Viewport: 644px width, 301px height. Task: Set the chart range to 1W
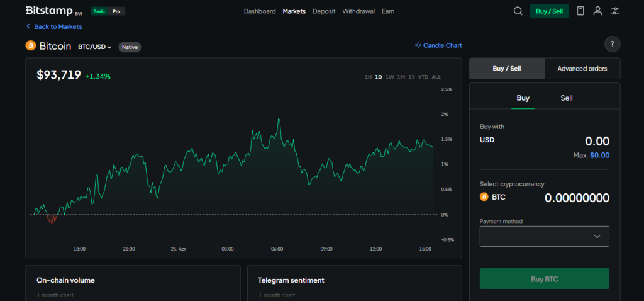pos(390,77)
